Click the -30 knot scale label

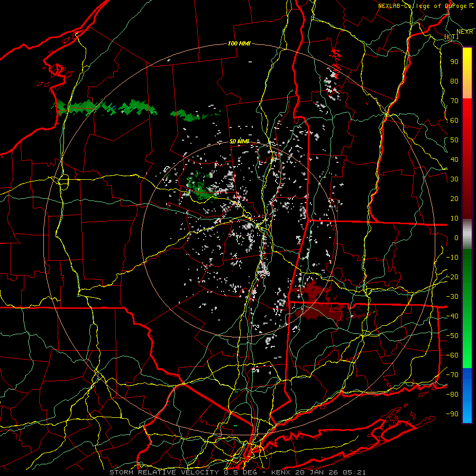pos(452,297)
